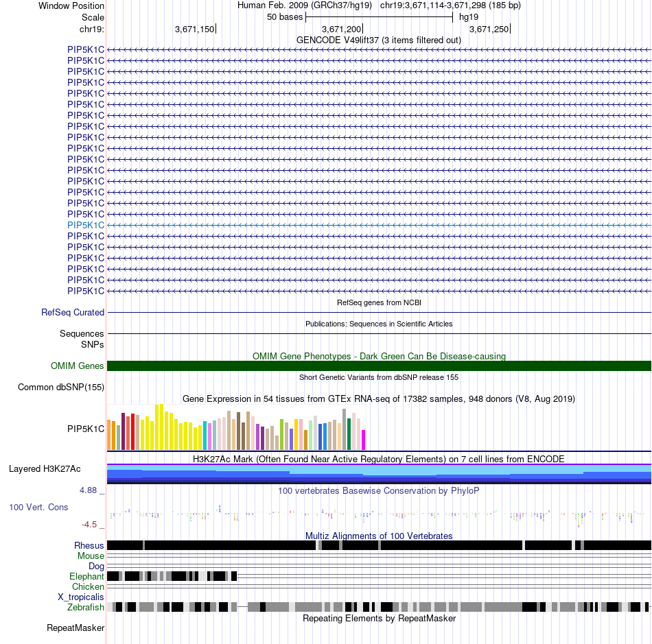The height and width of the screenshot is (644, 652).
Task: Click the tallest gray bar in GTEx chart
Action: click(x=345, y=429)
